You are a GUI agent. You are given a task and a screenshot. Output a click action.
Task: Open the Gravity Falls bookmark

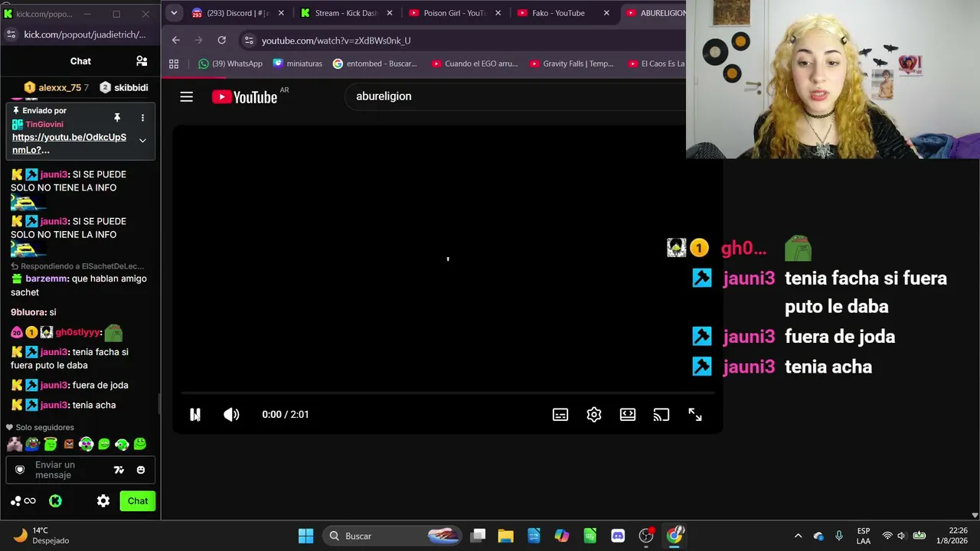click(572, 64)
